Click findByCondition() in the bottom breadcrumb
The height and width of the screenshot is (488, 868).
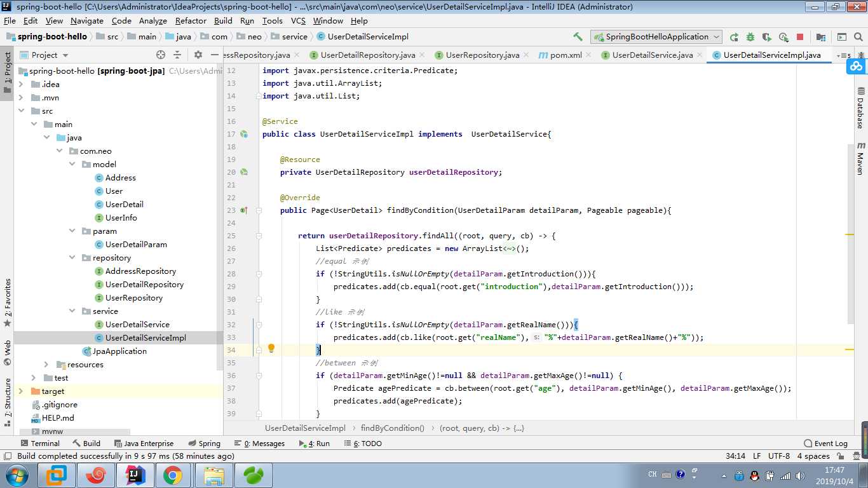[392, 428]
